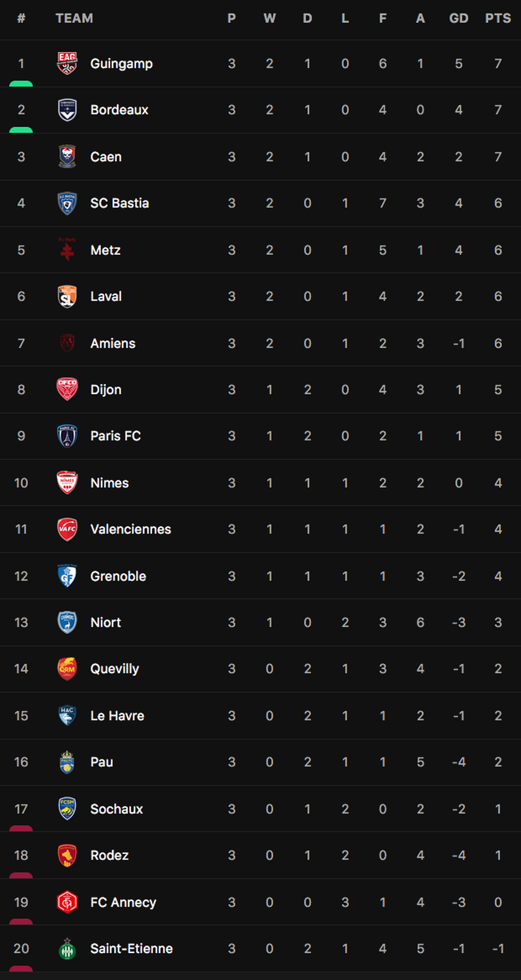
Task: Click the FC Annecy red badge
Action: 67,902
